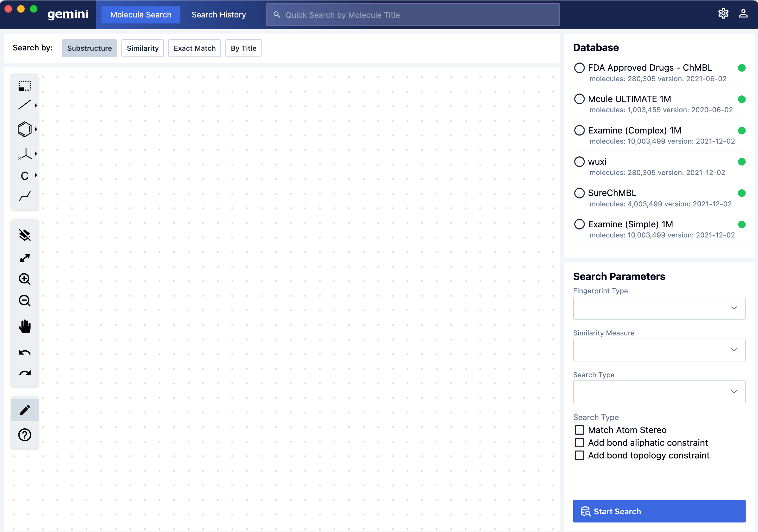Check Add bond topology constraint
Screen dimensions: 758x532
(x=580, y=455)
